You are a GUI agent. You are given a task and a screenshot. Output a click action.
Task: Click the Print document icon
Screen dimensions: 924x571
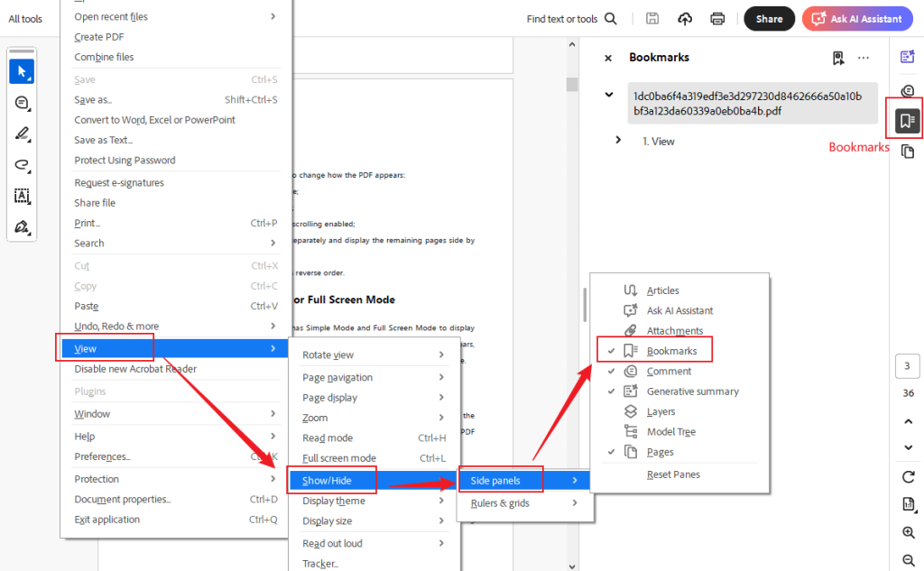(x=717, y=18)
